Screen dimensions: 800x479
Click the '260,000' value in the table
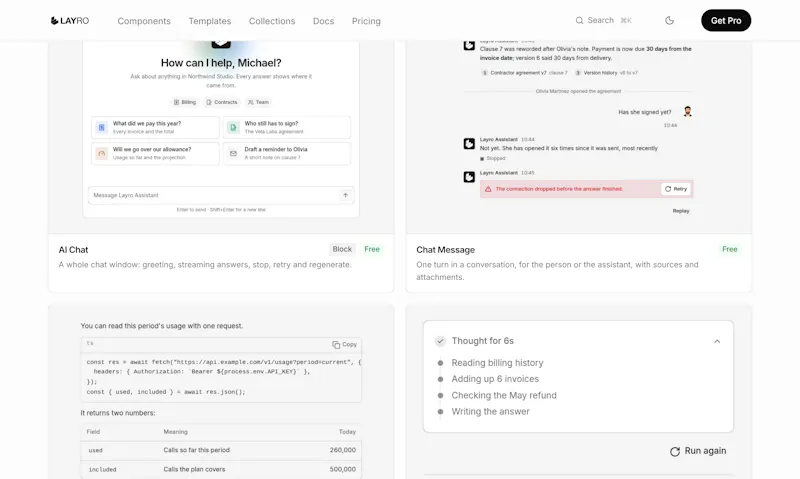point(342,450)
